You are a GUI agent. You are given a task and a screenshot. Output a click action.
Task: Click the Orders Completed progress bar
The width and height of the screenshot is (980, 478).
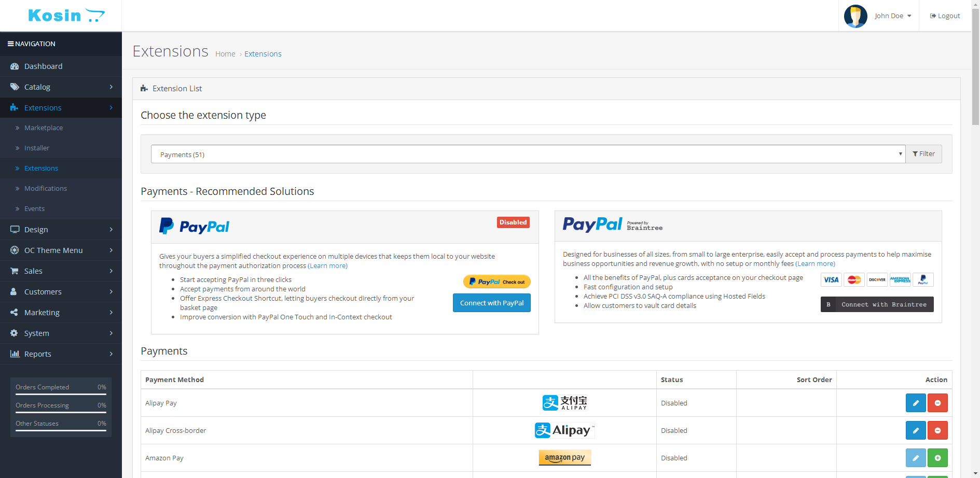(x=61, y=394)
